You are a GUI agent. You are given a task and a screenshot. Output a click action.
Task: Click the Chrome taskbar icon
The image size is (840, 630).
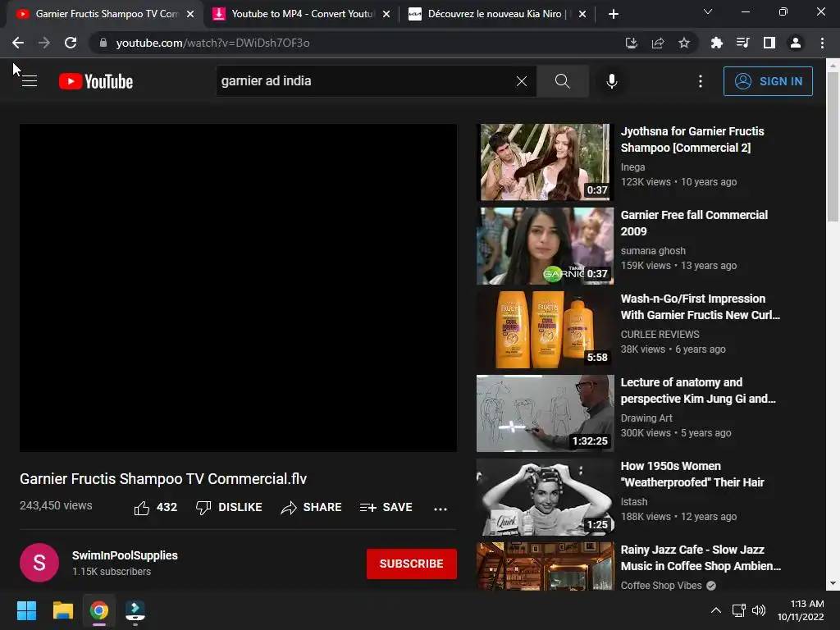pyautogui.click(x=99, y=610)
